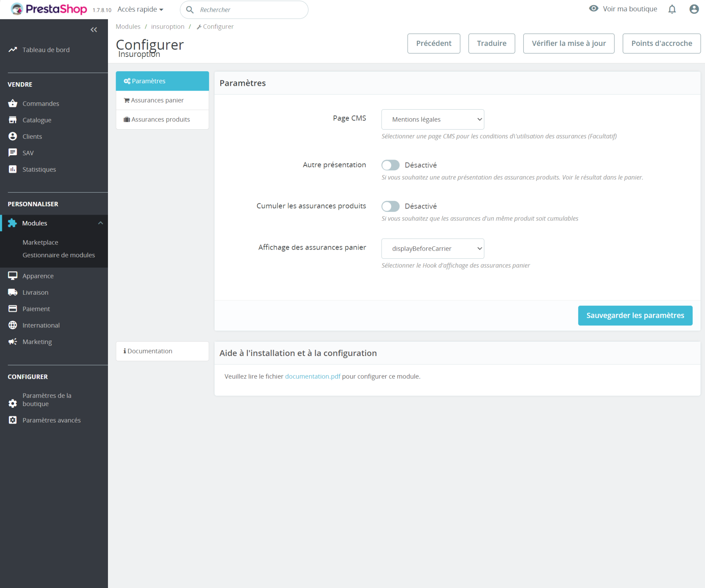Click Sauvegarder les paramètres button
The image size is (705, 588).
(x=634, y=315)
